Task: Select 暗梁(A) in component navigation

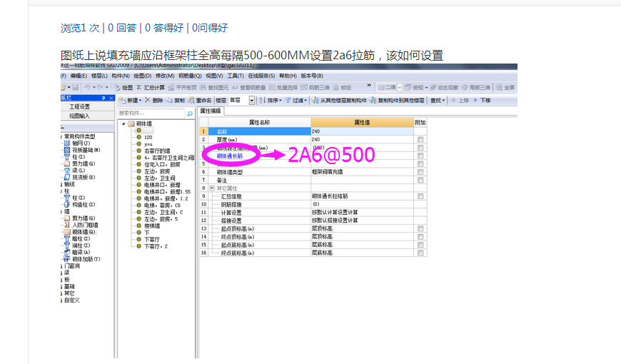Action: tap(77, 253)
